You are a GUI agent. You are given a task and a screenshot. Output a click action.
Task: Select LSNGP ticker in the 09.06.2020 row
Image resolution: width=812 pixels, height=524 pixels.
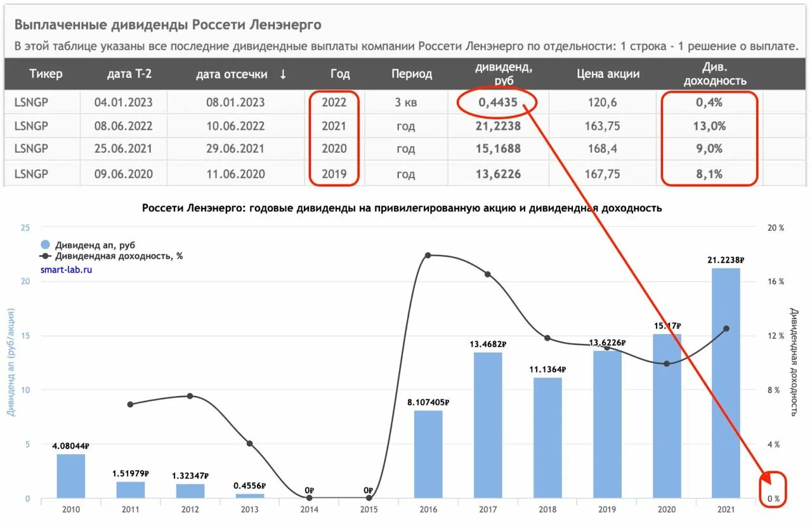click(x=31, y=174)
